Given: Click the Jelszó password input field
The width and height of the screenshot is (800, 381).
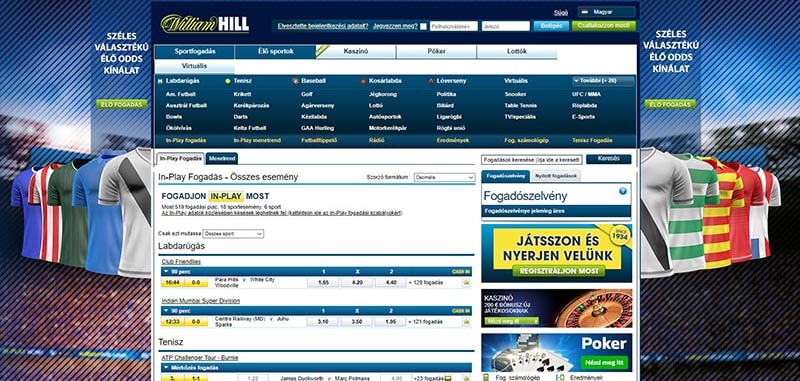Looking at the screenshot, I should (506, 26).
